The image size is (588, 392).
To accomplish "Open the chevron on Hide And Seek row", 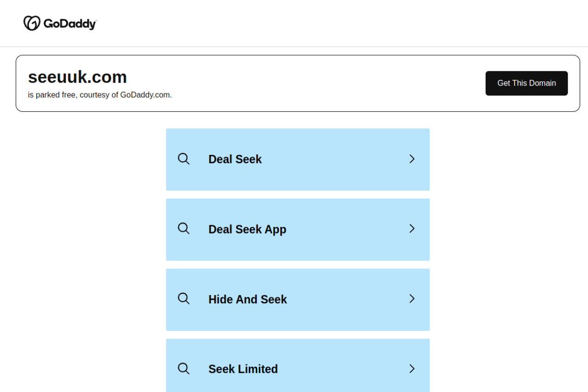I will point(412,299).
